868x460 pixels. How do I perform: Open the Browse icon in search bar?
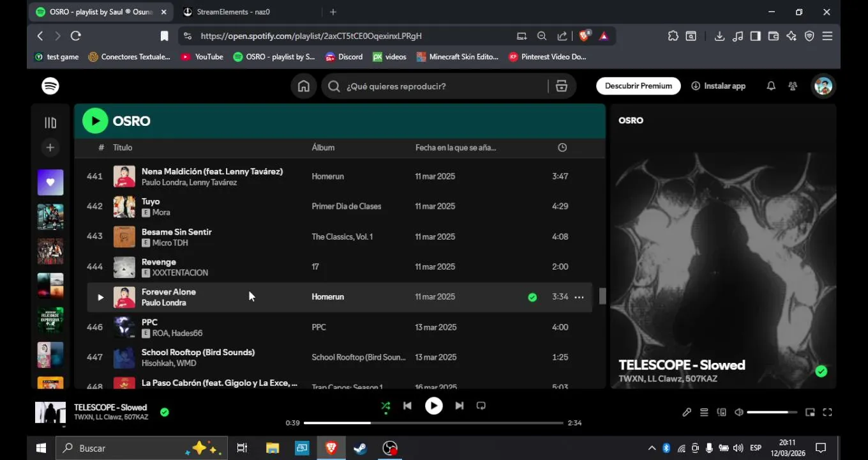562,86
